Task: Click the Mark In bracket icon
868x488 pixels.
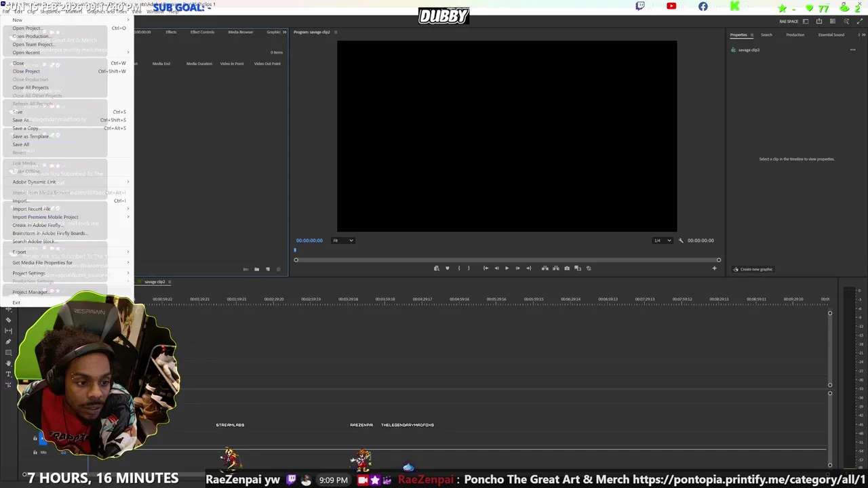Action: (459, 268)
